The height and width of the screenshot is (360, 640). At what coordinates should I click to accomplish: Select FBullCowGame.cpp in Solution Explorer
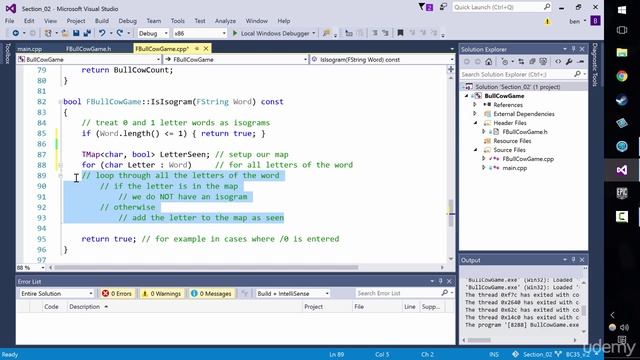528,159
